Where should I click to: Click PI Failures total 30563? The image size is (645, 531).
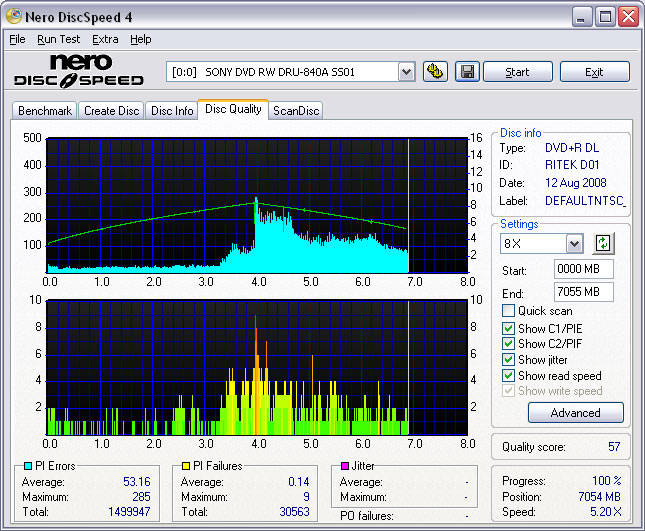coord(294,512)
